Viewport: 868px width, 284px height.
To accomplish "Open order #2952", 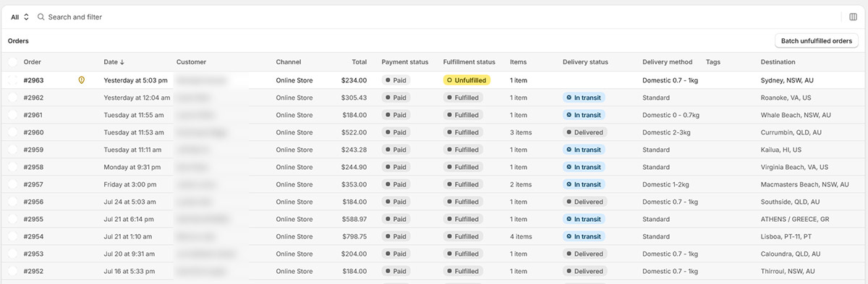I will pyautogui.click(x=33, y=271).
